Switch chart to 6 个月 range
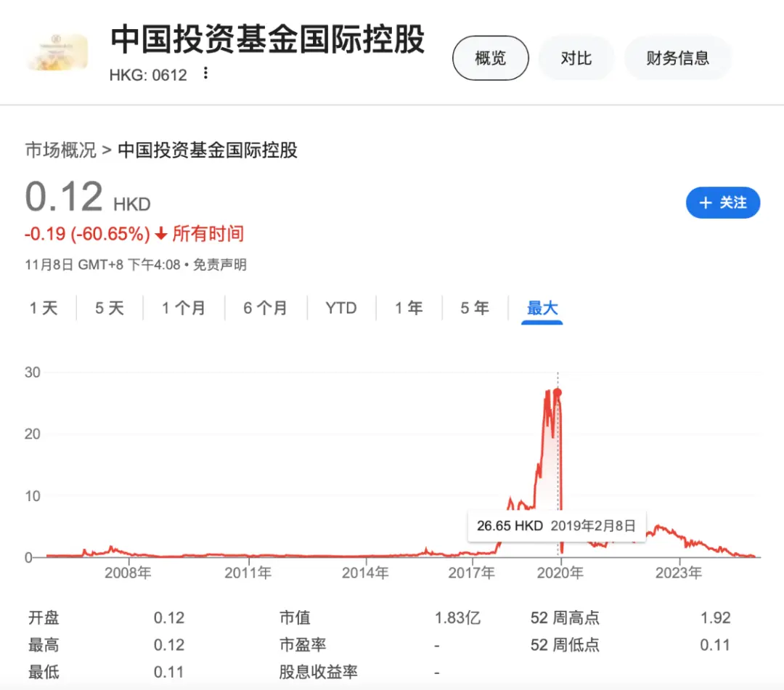The height and width of the screenshot is (690, 784). [266, 308]
